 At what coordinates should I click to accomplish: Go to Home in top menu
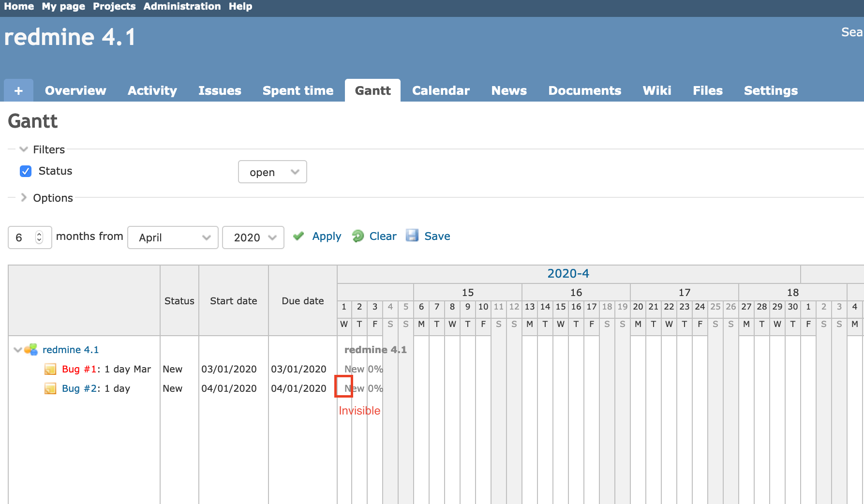tap(19, 6)
